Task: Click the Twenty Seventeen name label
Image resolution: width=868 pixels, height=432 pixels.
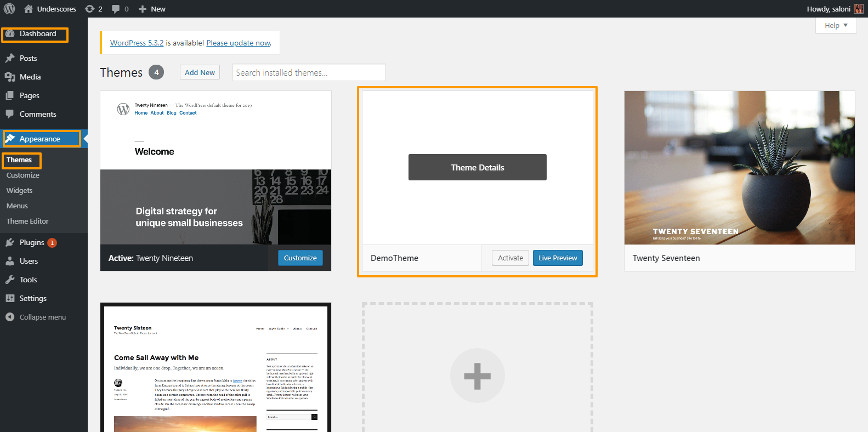Action: pyautogui.click(x=666, y=258)
